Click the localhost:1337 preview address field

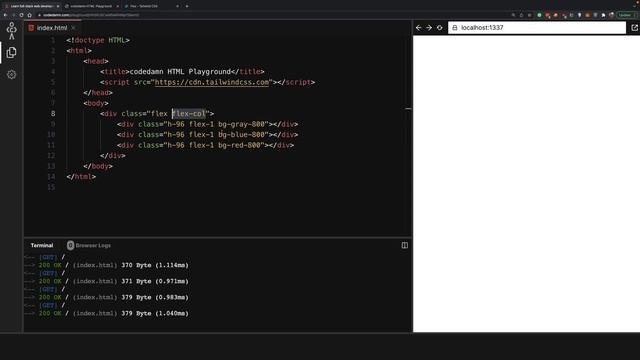click(537, 28)
